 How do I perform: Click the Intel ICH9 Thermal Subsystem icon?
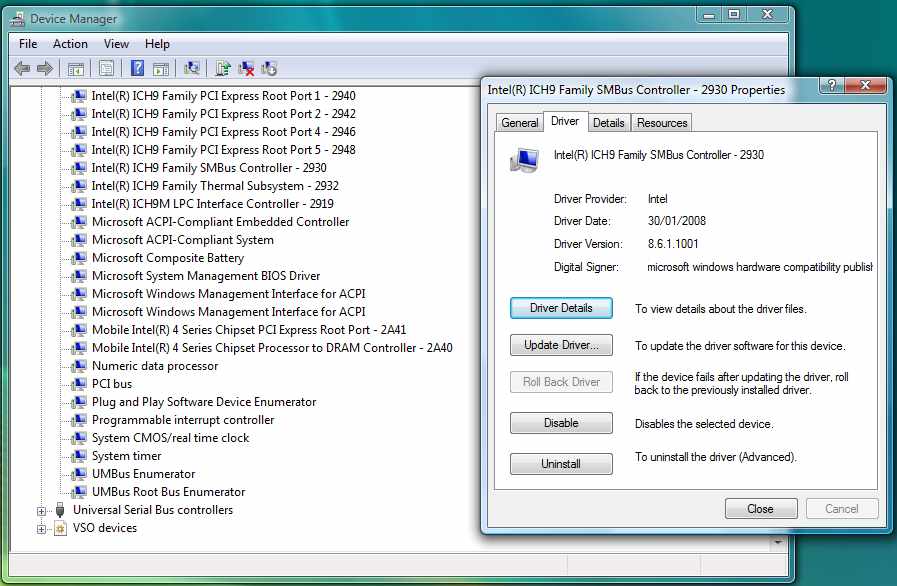coord(79,186)
